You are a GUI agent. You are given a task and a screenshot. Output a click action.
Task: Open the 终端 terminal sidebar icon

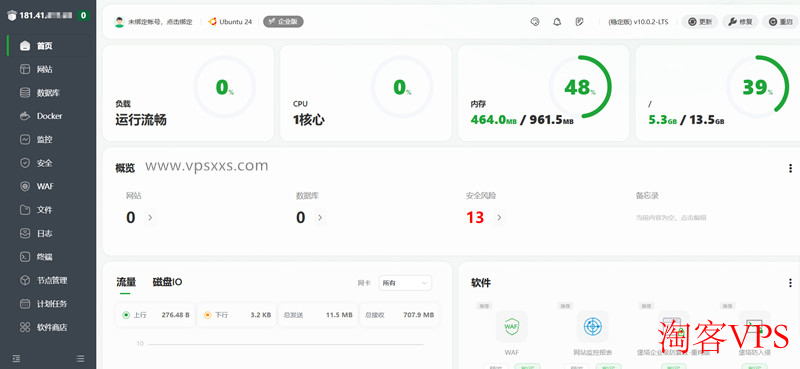pos(25,257)
